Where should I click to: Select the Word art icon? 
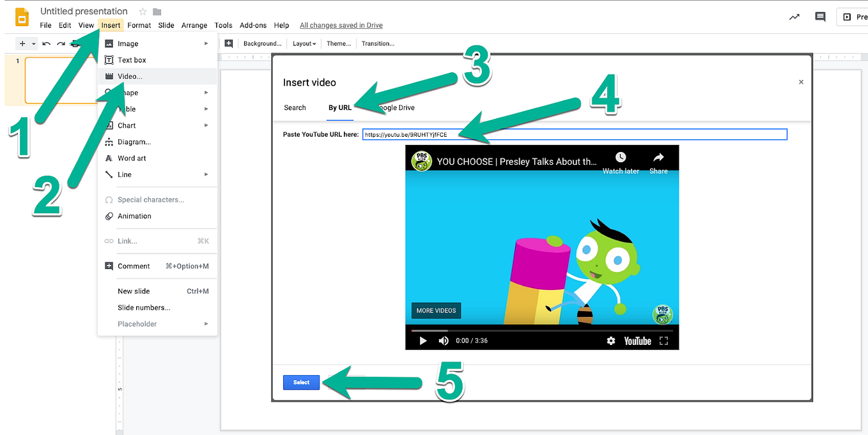pyautogui.click(x=109, y=158)
